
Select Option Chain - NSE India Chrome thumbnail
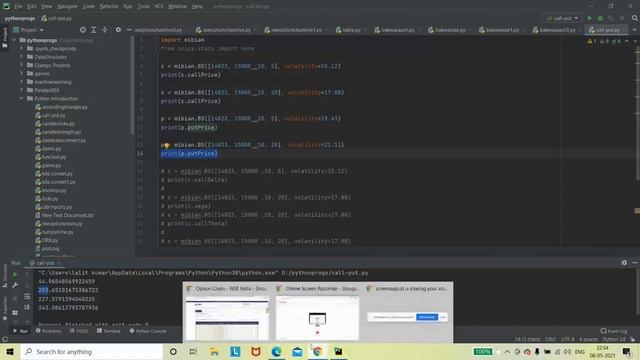pos(227,312)
